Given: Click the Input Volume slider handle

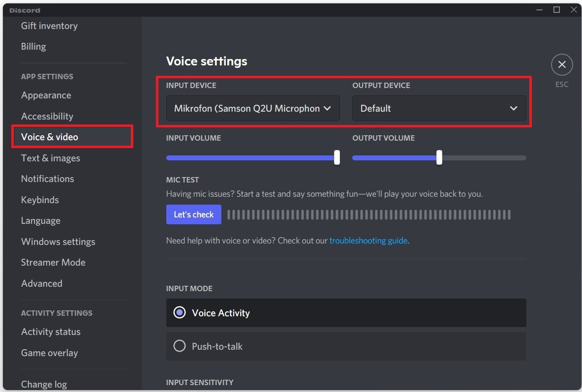Looking at the screenshot, I should click(337, 158).
